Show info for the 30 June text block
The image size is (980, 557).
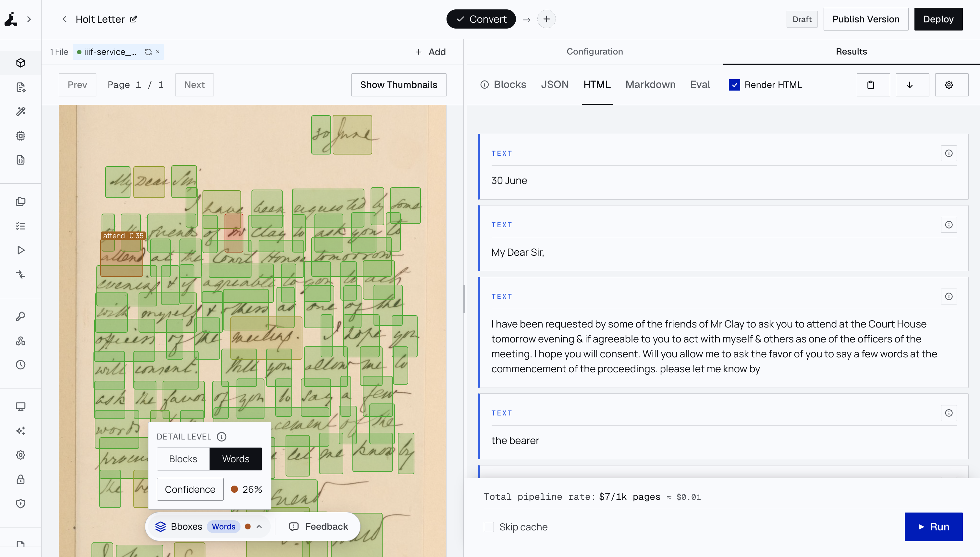949,154
